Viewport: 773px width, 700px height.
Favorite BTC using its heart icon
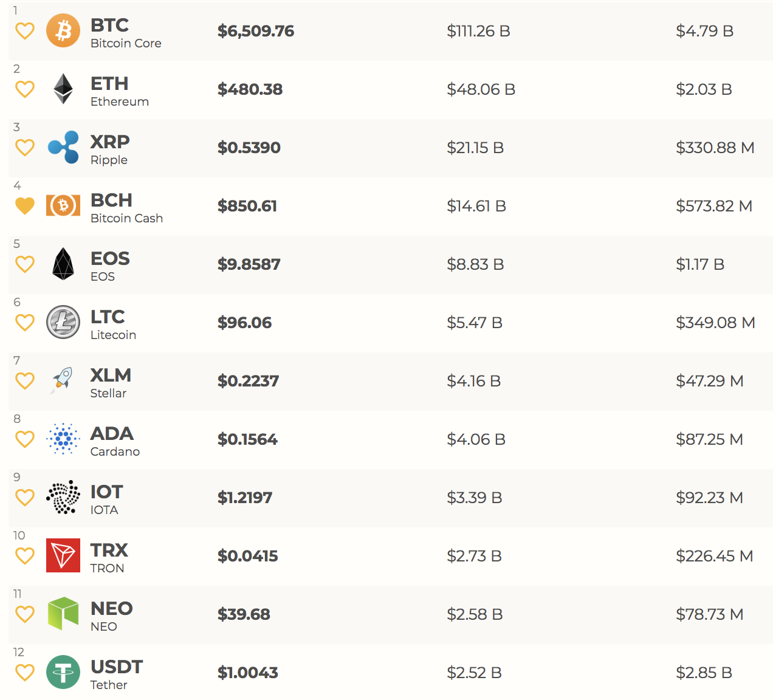click(x=25, y=30)
